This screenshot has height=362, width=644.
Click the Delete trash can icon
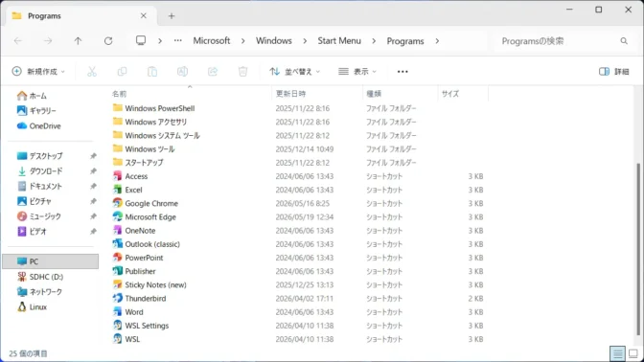(242, 72)
